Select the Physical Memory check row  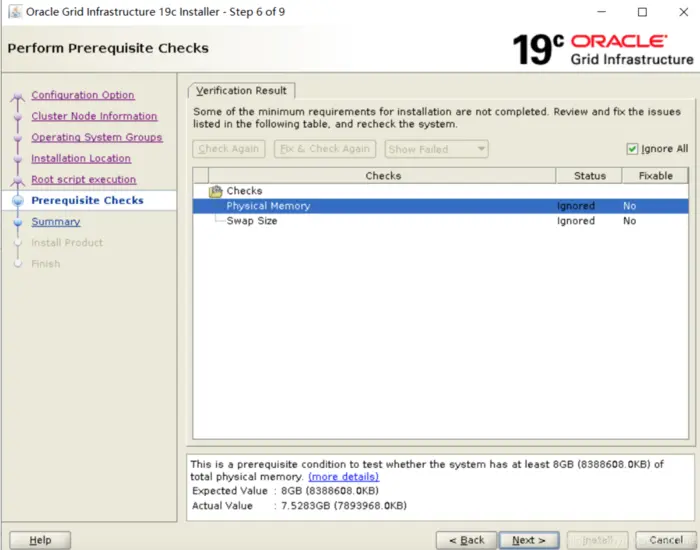[x=441, y=206]
